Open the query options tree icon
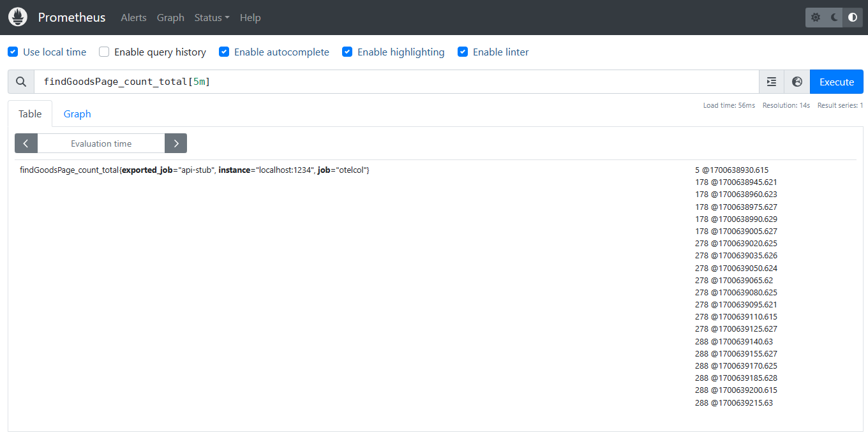 tap(771, 82)
